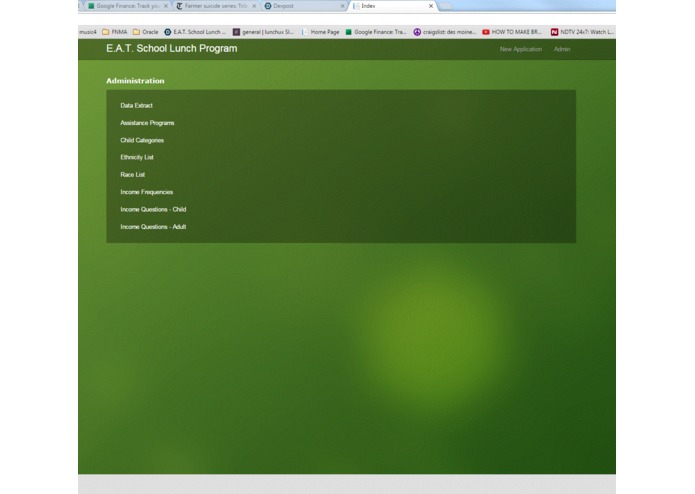Switch to Farmer suicide series tab
This screenshot has height=494, width=695.
pyautogui.click(x=215, y=6)
